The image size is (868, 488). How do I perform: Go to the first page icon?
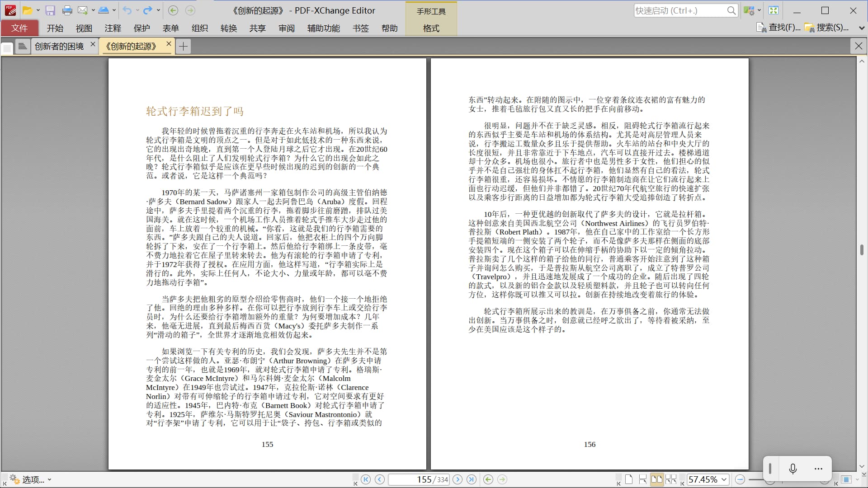click(x=366, y=479)
